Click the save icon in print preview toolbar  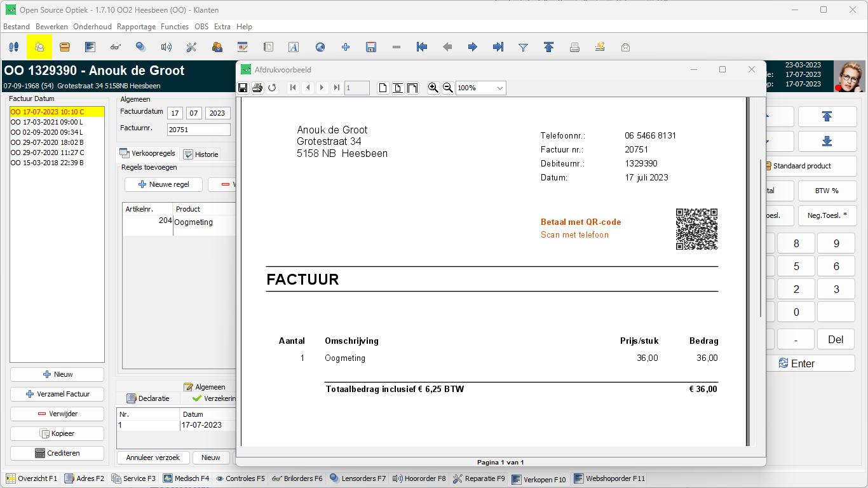tap(243, 88)
